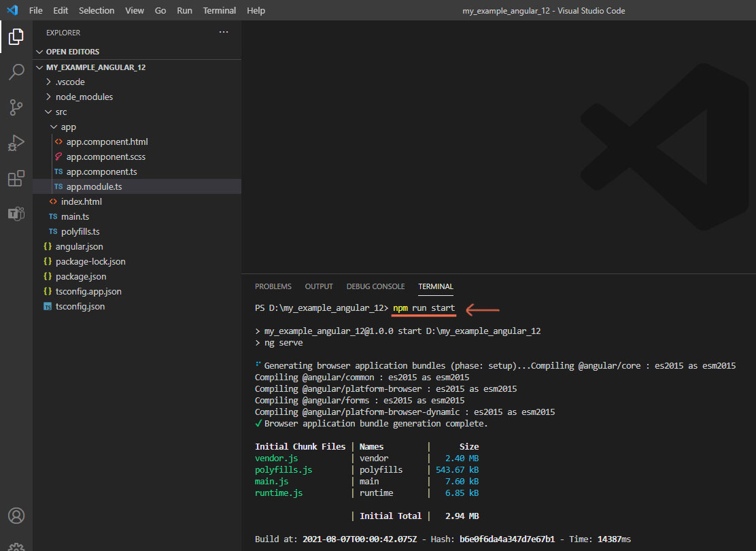Image resolution: width=756 pixels, height=551 pixels.
Task: Open the Run and Debug view
Action: pos(16,143)
